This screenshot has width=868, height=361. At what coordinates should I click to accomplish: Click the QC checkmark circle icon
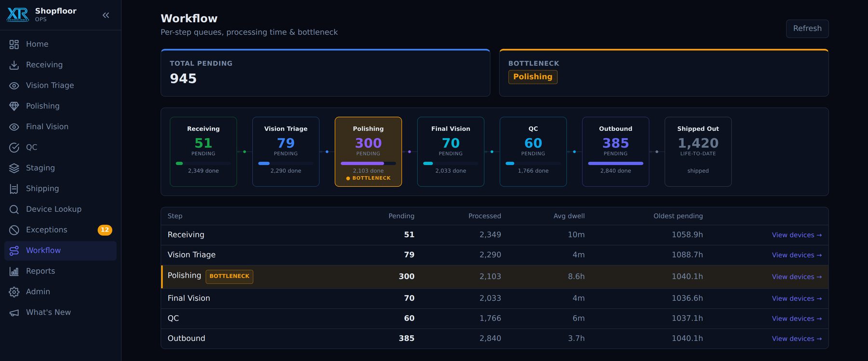click(14, 147)
